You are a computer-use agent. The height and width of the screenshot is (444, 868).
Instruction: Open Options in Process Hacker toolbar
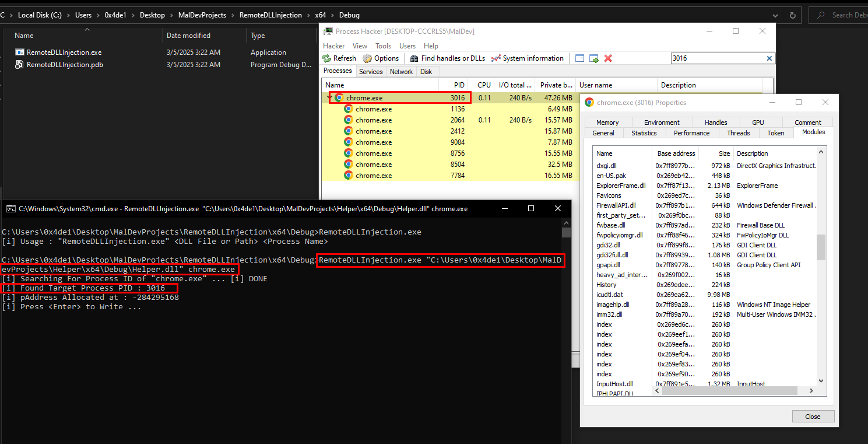381,58
